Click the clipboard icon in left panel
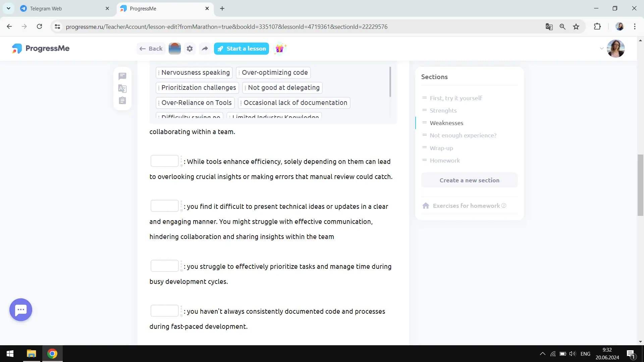The image size is (644, 362). [x=122, y=101]
